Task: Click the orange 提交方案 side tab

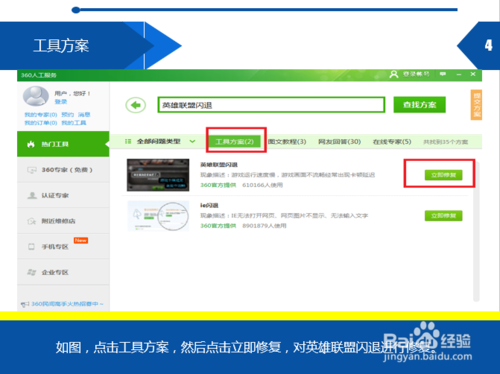Action: click(x=476, y=105)
